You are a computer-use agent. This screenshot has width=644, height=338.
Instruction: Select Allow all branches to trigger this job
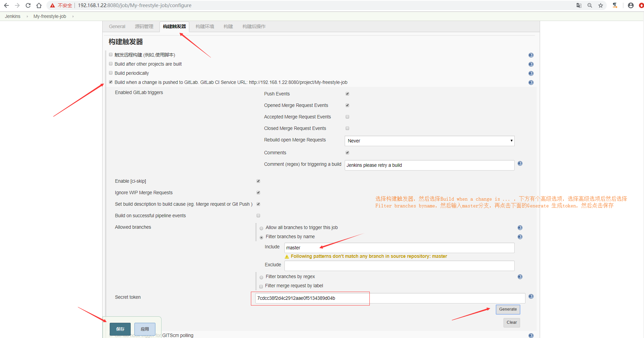(261, 228)
